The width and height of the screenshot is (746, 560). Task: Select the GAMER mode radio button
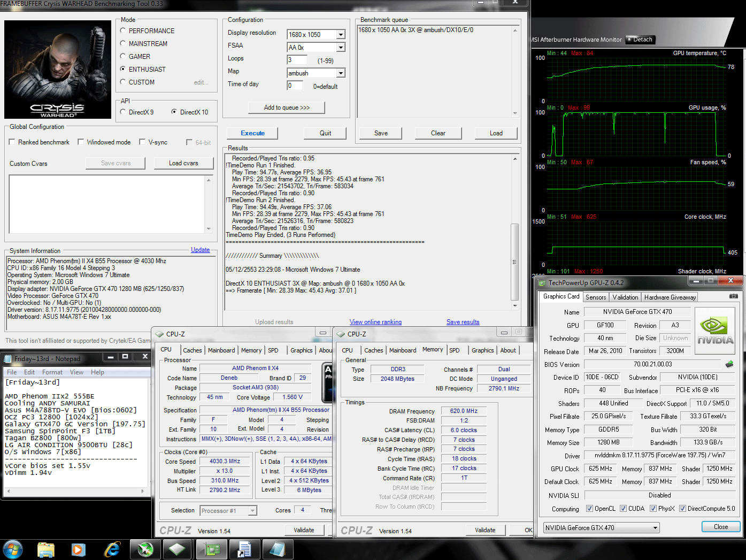[x=123, y=56]
